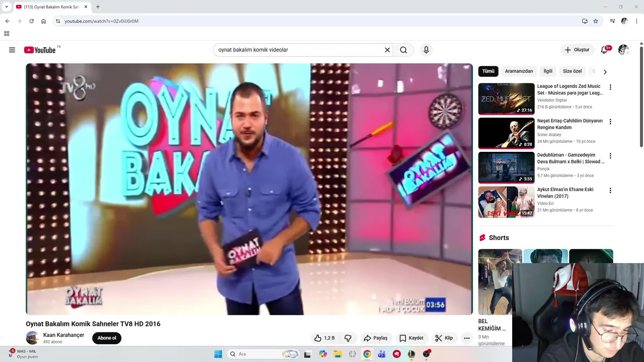Open Kaan Karahançer channel name link
This screenshot has height=362, width=644.
pos(63,335)
